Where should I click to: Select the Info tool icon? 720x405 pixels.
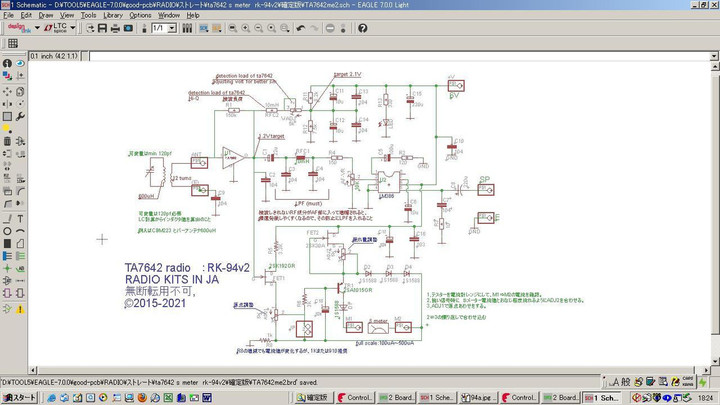point(7,64)
